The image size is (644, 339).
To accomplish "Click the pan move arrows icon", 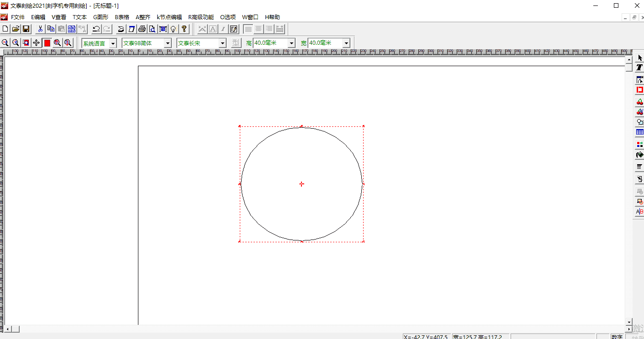I will (37, 43).
